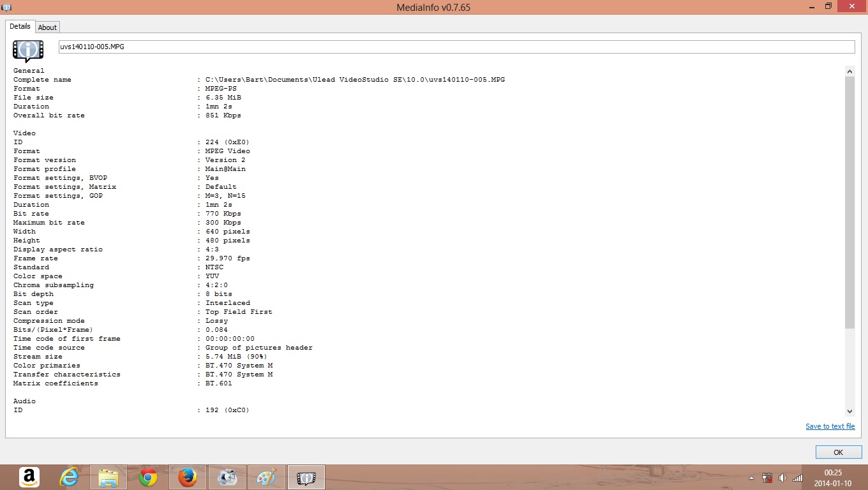The image size is (868, 490).
Task: Click the '6.35 MiB' file size value
Action: point(223,98)
